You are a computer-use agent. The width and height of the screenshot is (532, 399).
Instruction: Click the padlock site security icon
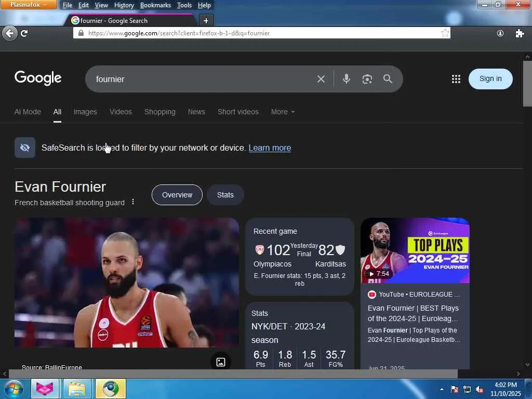(x=81, y=33)
